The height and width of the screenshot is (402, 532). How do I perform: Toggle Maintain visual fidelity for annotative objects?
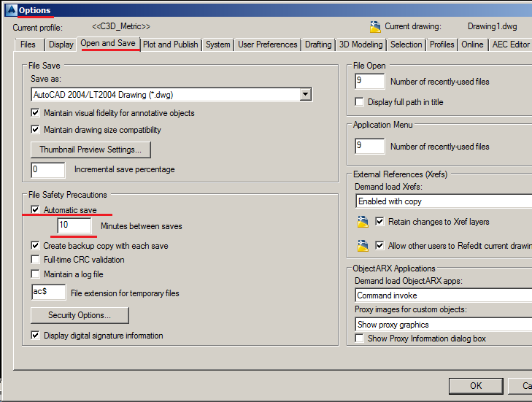(35, 112)
